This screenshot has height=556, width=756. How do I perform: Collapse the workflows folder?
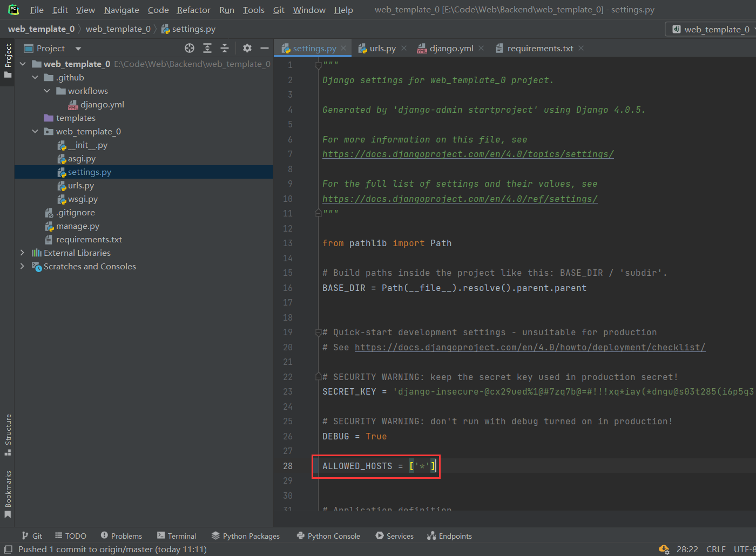(x=47, y=91)
